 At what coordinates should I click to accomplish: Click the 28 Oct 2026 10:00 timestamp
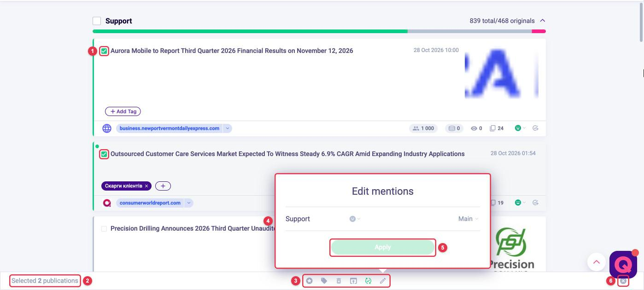[436, 50]
